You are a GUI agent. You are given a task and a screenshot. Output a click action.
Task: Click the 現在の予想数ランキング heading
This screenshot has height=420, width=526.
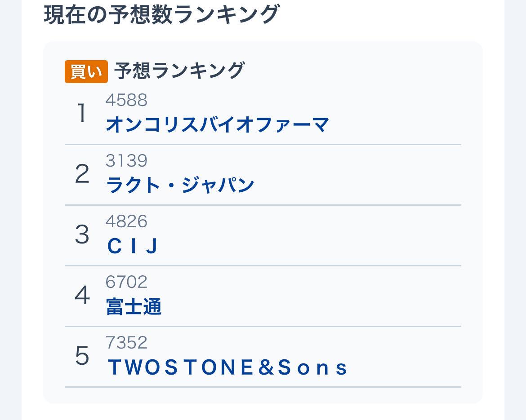pyautogui.click(x=161, y=14)
